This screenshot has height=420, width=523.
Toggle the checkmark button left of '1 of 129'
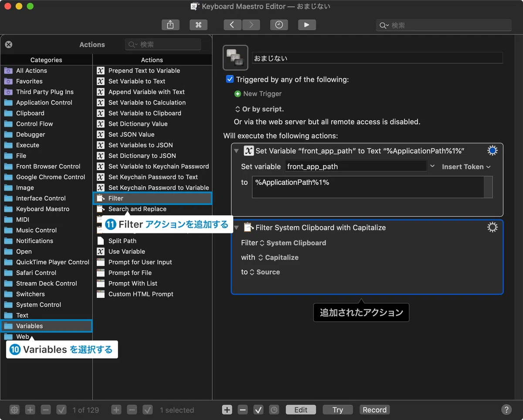[x=61, y=410]
